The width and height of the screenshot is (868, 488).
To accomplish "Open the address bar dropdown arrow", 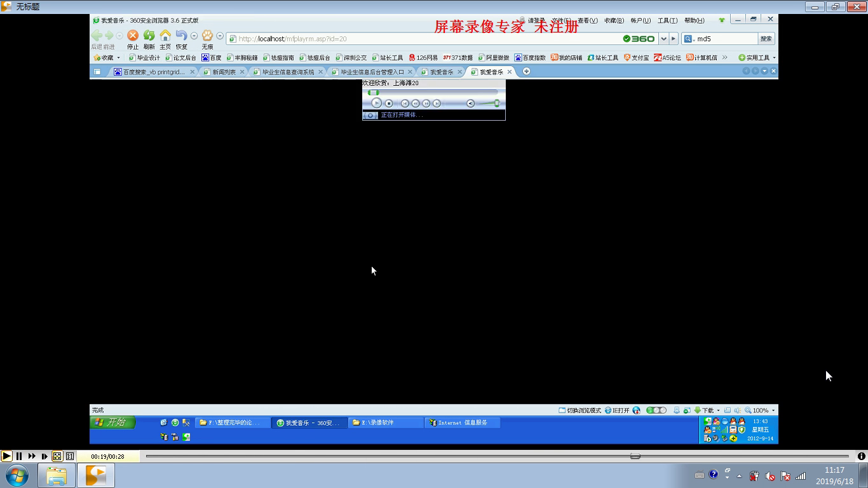I will [663, 39].
